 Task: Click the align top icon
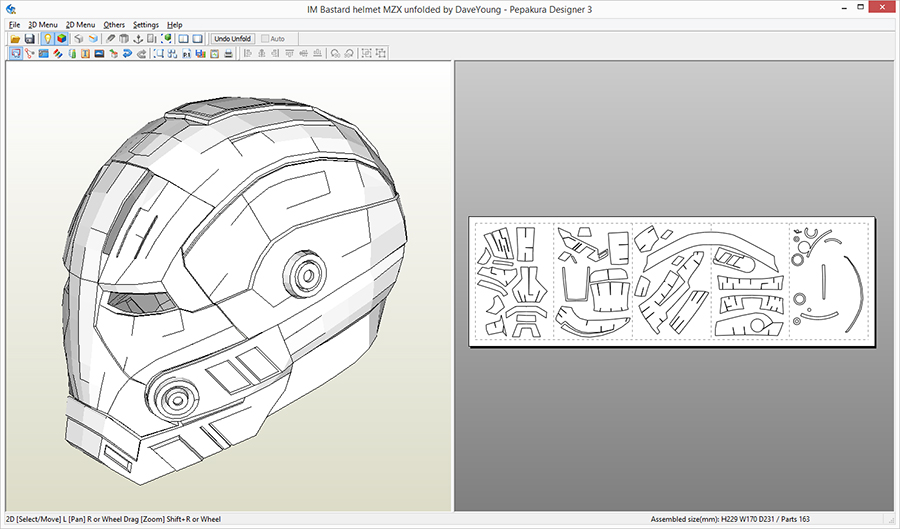coord(289,53)
